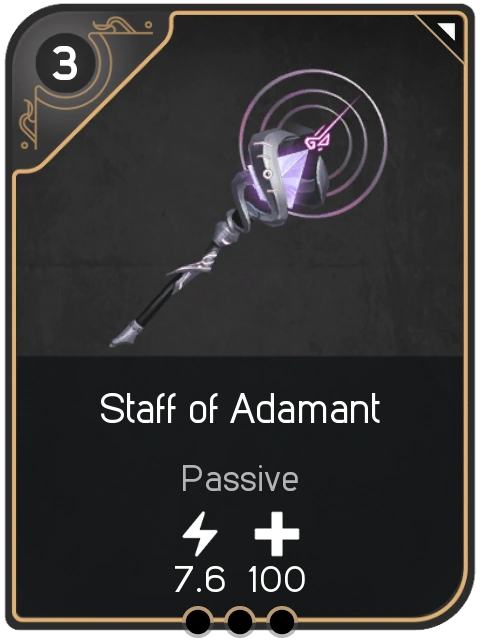
Task: Select the mana cost badge showing 3
Action: pyautogui.click(x=65, y=64)
